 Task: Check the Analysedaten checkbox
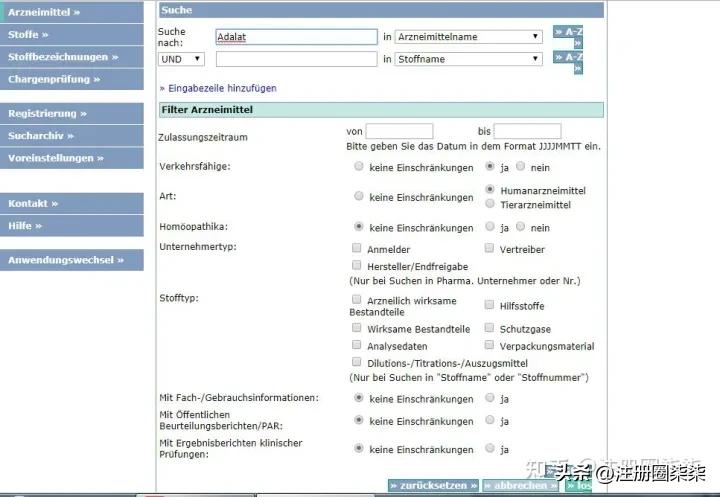coord(356,345)
